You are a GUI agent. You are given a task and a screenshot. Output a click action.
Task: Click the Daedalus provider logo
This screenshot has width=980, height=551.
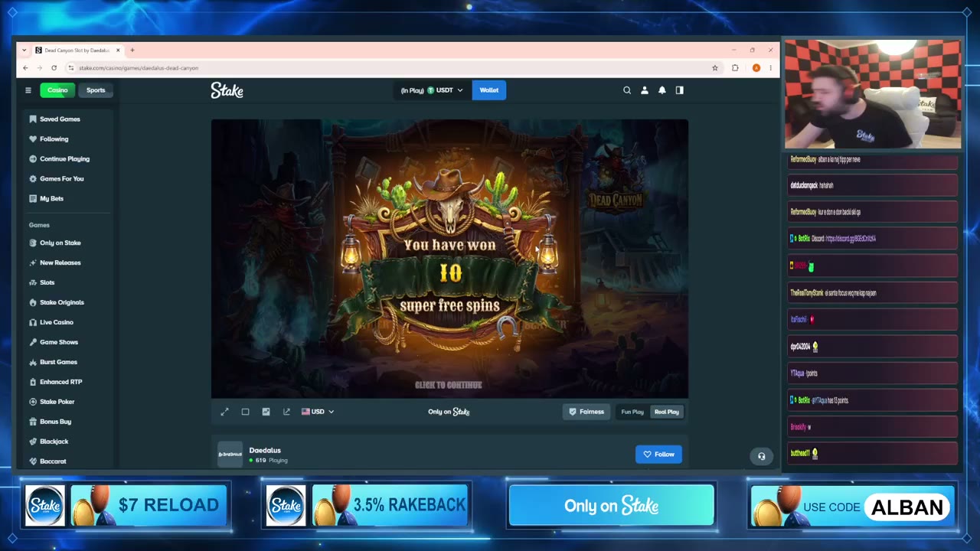click(230, 455)
